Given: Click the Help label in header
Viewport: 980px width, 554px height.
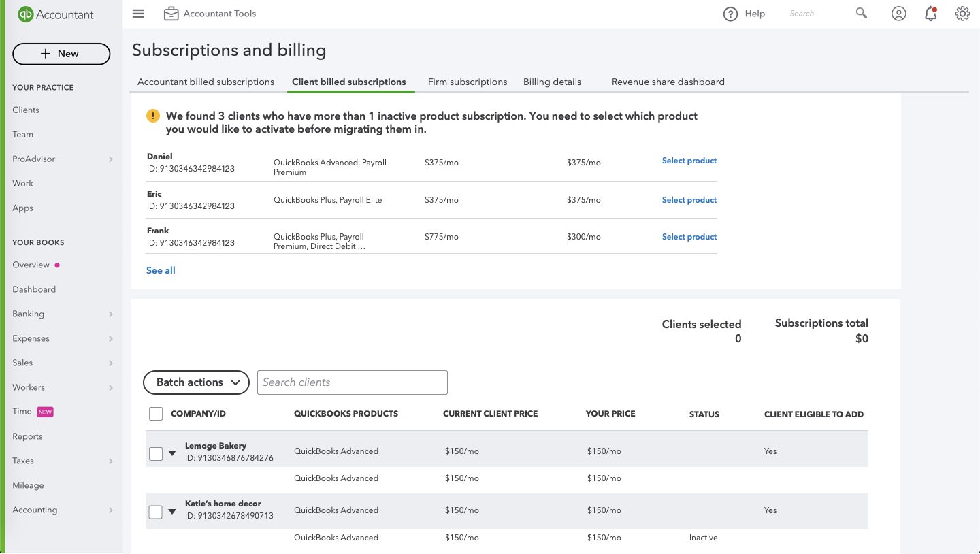Looking at the screenshot, I should click(755, 14).
